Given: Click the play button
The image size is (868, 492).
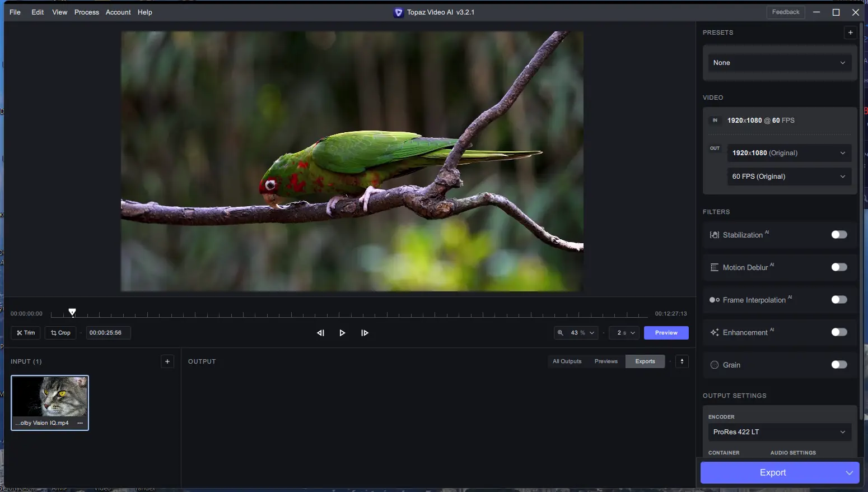Looking at the screenshot, I should [342, 333].
